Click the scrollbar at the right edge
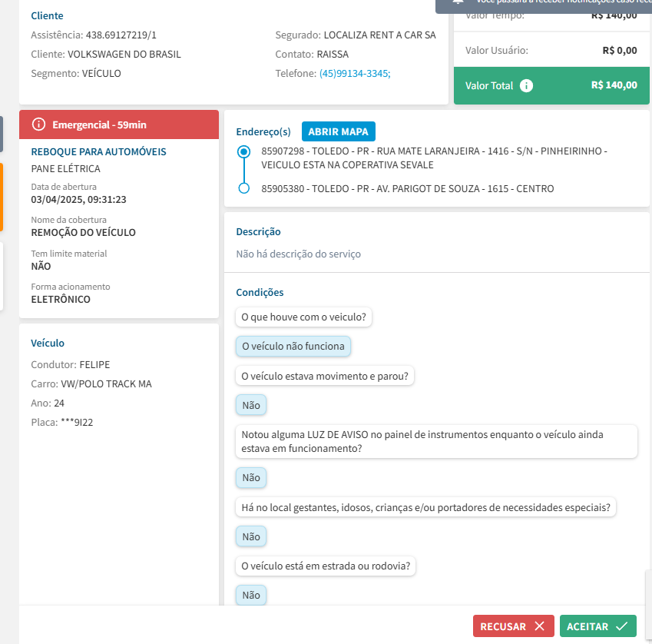The image size is (652, 644). click(647, 588)
